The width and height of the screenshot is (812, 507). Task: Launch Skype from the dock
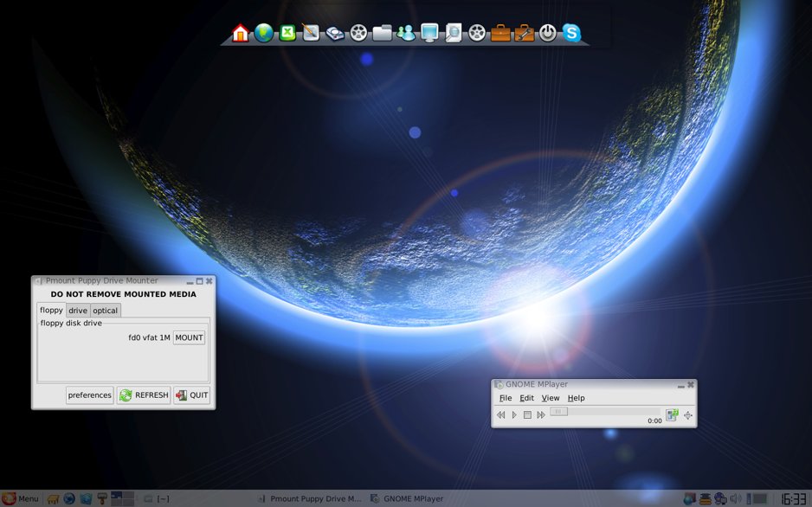coord(571,33)
